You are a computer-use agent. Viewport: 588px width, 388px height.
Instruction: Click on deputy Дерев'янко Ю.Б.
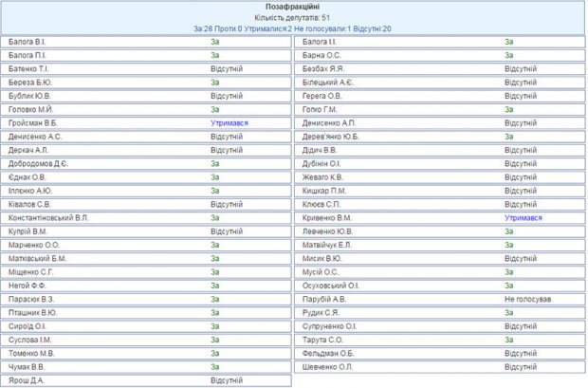(331, 137)
